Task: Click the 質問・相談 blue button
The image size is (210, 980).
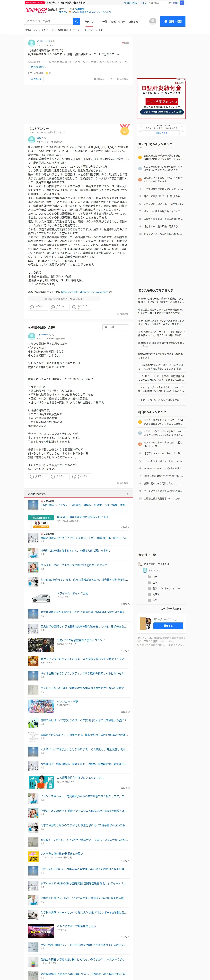Action: (173, 21)
